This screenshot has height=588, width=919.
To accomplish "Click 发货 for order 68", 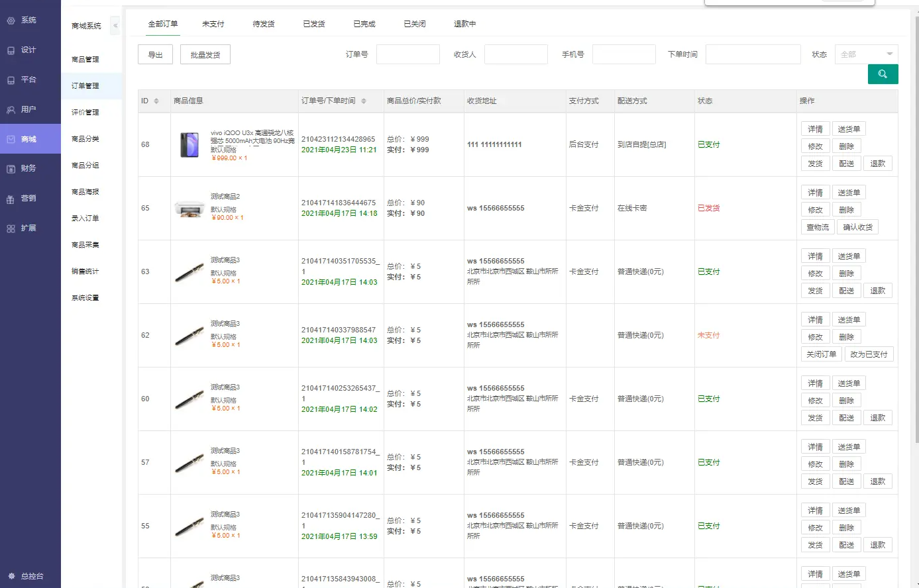I will click(x=815, y=164).
